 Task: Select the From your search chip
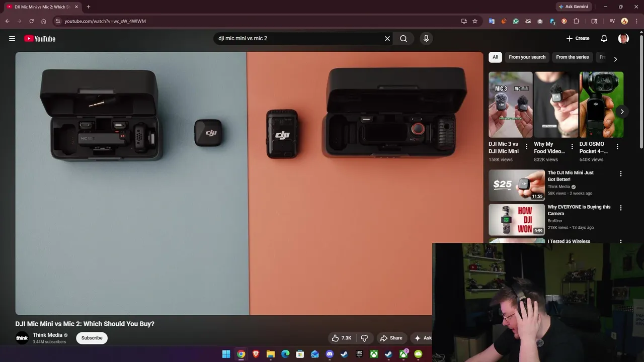527,57
